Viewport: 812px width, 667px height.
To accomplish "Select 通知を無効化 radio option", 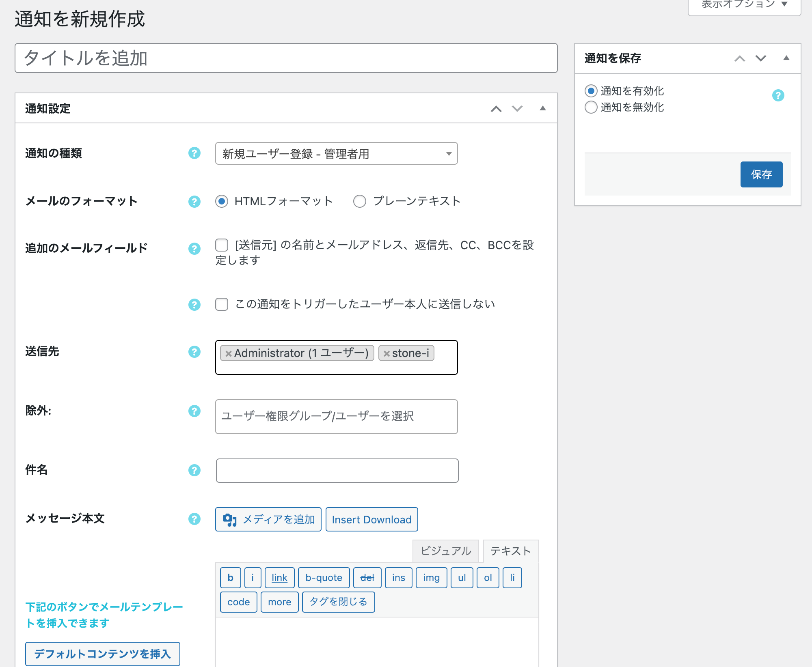I will point(591,107).
